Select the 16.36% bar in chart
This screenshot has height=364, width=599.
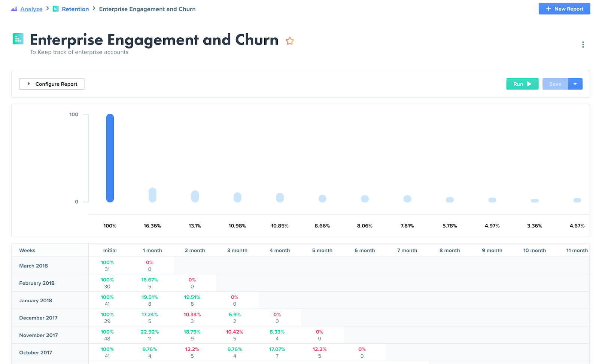pos(152,195)
